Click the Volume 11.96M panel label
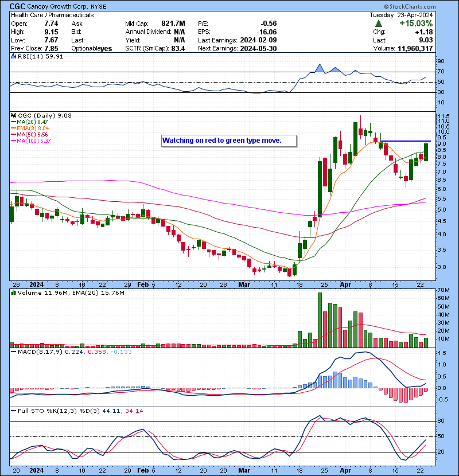 pos(38,294)
